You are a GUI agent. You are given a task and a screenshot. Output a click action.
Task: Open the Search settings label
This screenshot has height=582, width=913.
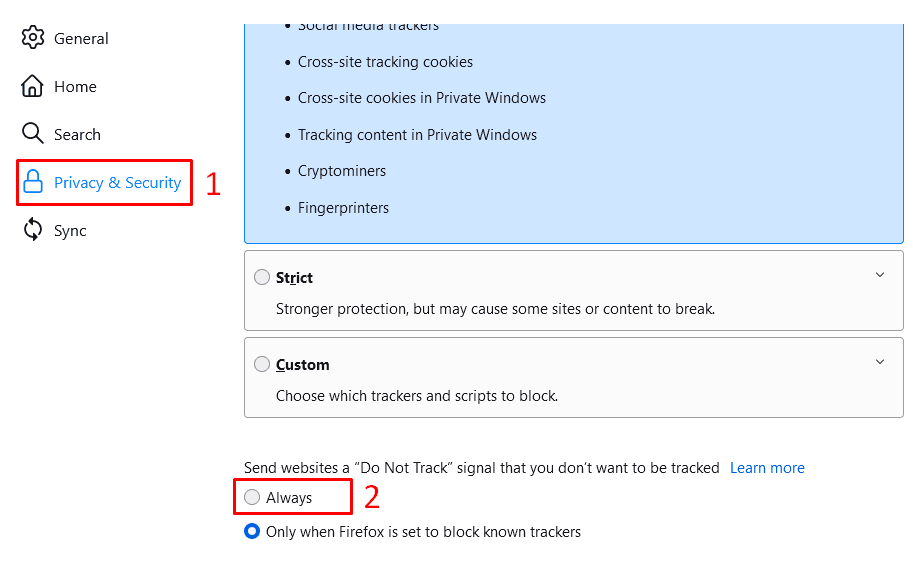click(77, 135)
